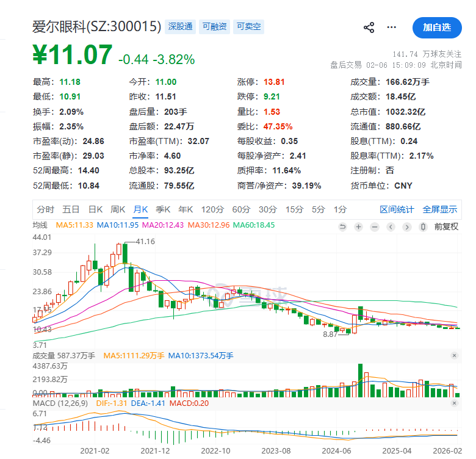
Task: Click the 区间统计 range statistics link
Action: (397, 209)
